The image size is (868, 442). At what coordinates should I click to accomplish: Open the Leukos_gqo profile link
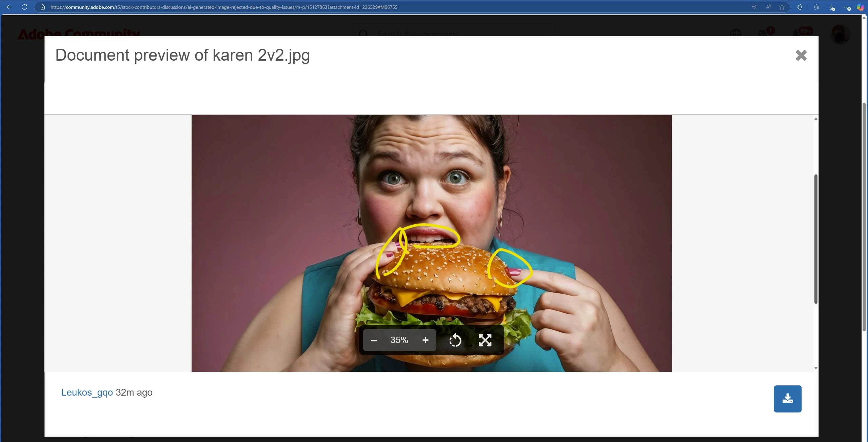tap(87, 392)
